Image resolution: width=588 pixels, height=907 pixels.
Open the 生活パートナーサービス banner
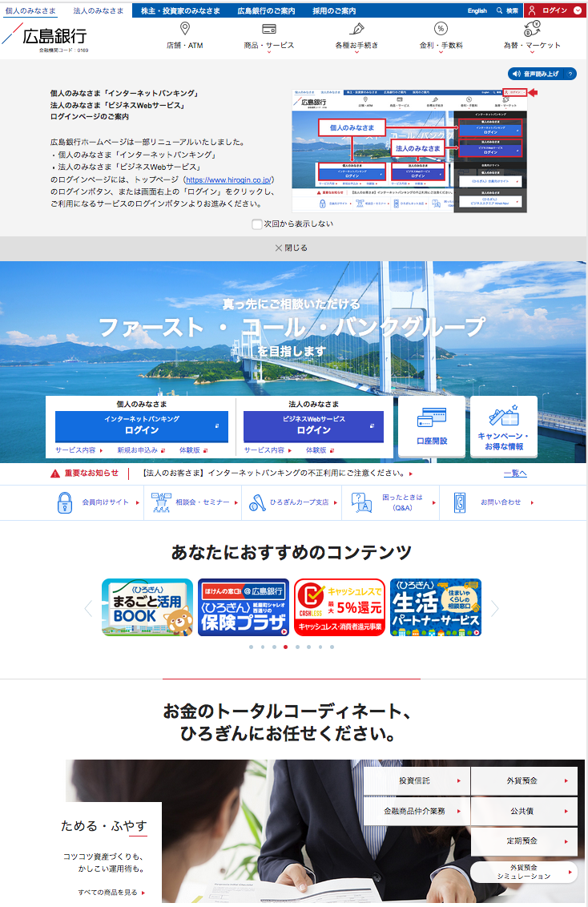coord(435,608)
